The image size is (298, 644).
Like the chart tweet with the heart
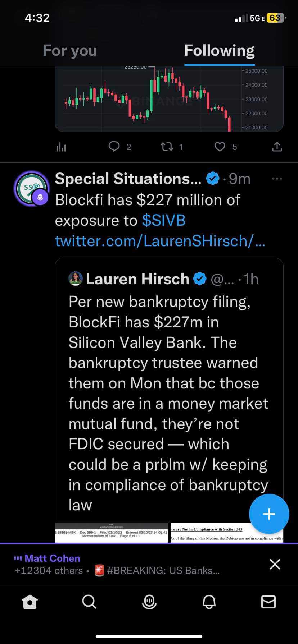click(220, 147)
